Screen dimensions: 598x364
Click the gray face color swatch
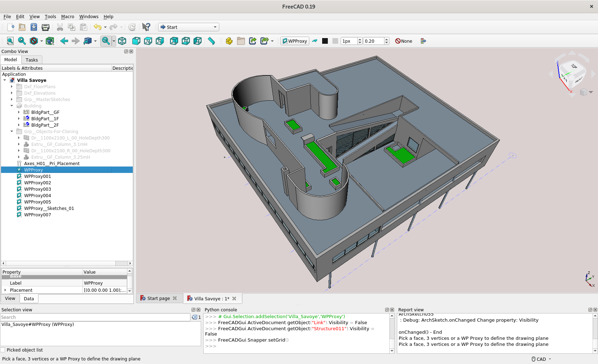tap(335, 41)
